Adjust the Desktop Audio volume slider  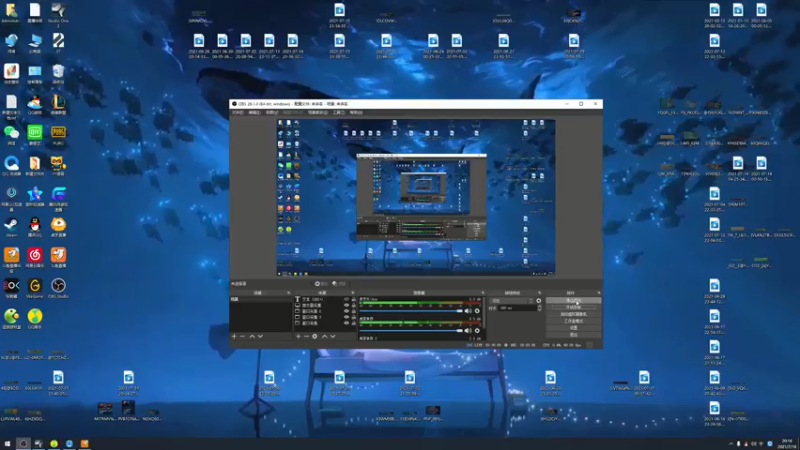411,331
